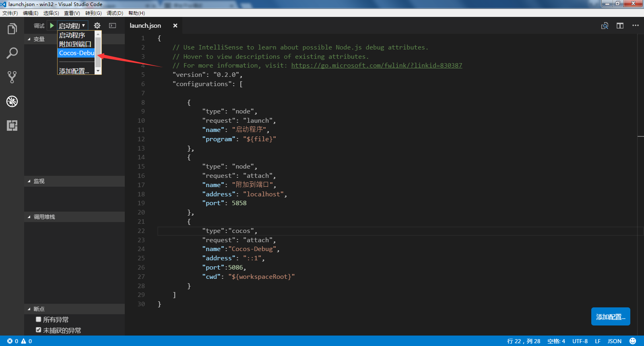Open the debug configuration dropdown

[72, 25]
